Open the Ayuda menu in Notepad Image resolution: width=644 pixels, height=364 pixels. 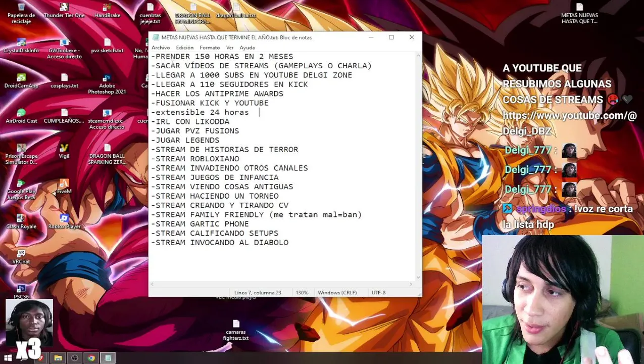(x=247, y=48)
